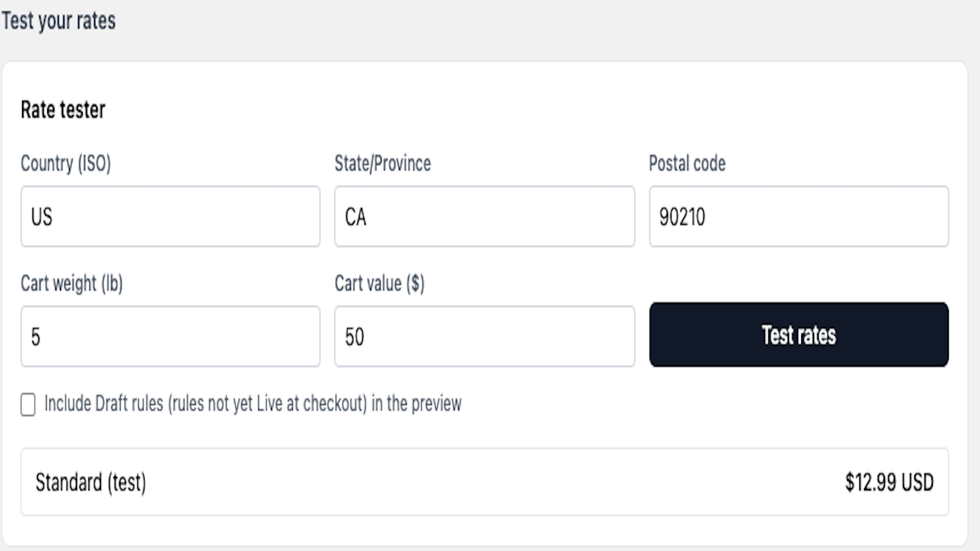Click the Cart weight (lb) field
980x551 pixels.
[170, 337]
